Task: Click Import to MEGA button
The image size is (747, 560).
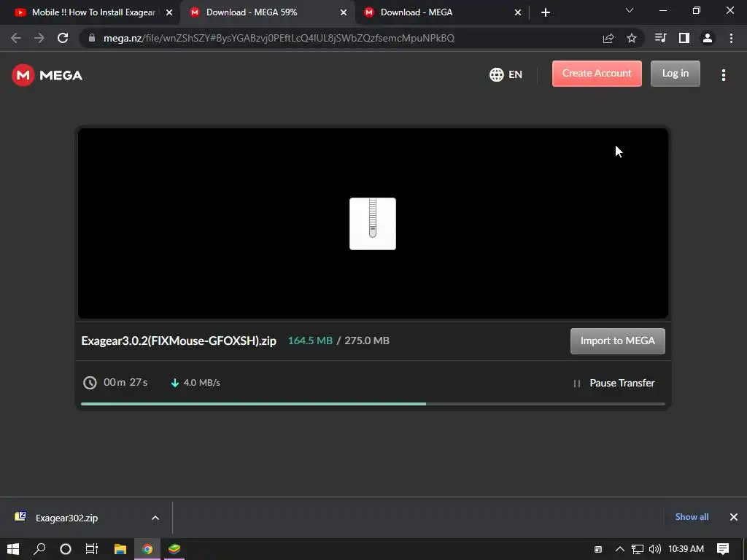Action: click(617, 341)
